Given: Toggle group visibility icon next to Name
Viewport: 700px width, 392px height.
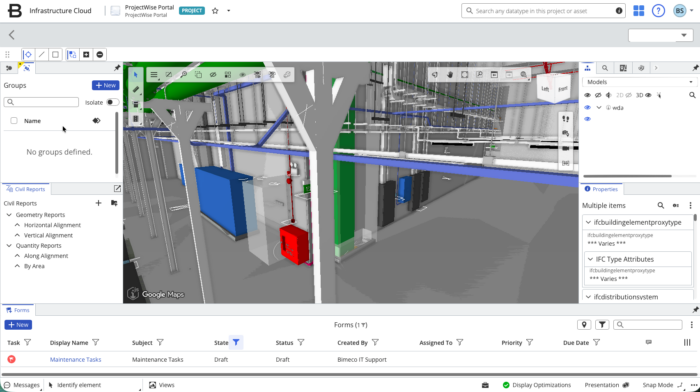Looking at the screenshot, I should click(96, 121).
